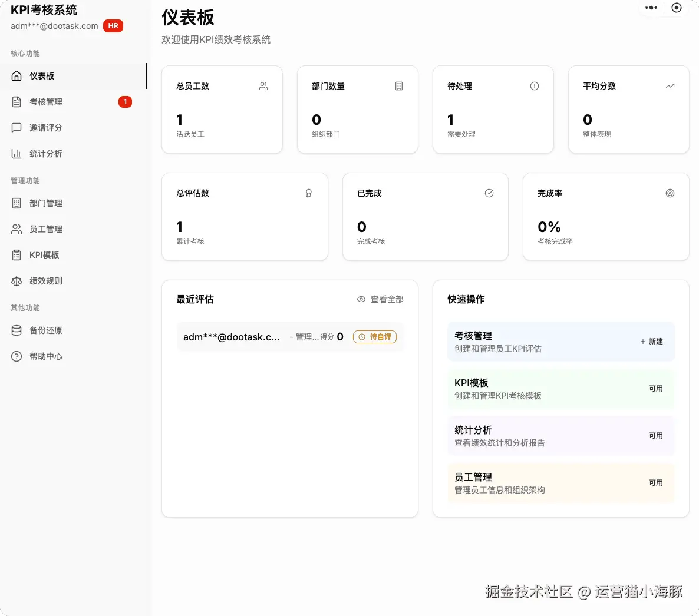Image resolution: width=699 pixels, height=616 pixels.
Task: Open 备份还原 menu item
Action: pyautogui.click(x=73, y=330)
